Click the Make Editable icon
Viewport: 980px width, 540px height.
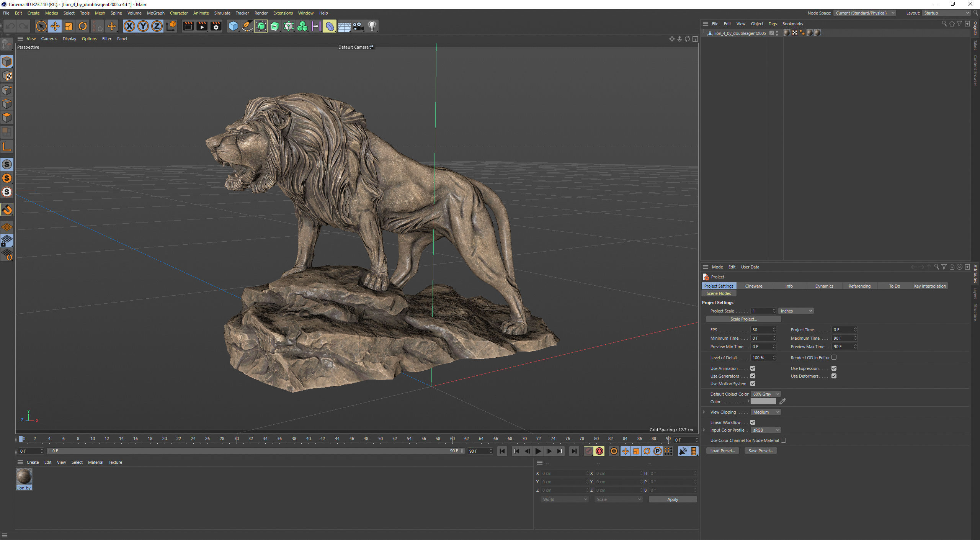pos(7,44)
